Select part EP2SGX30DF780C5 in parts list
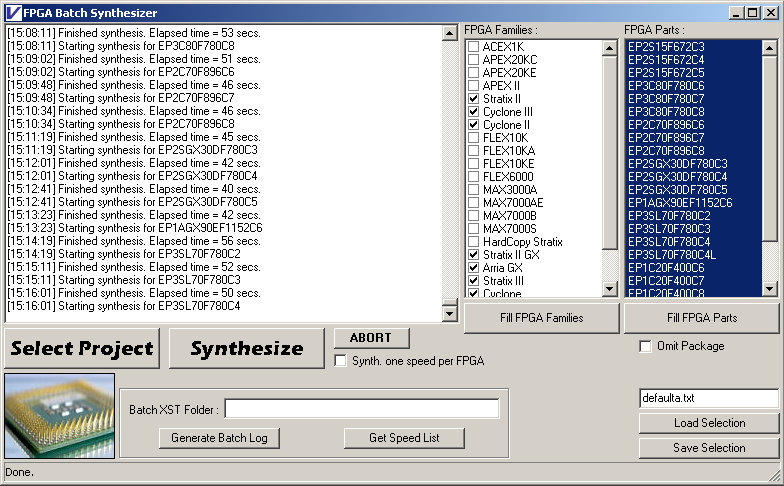 coord(694,190)
